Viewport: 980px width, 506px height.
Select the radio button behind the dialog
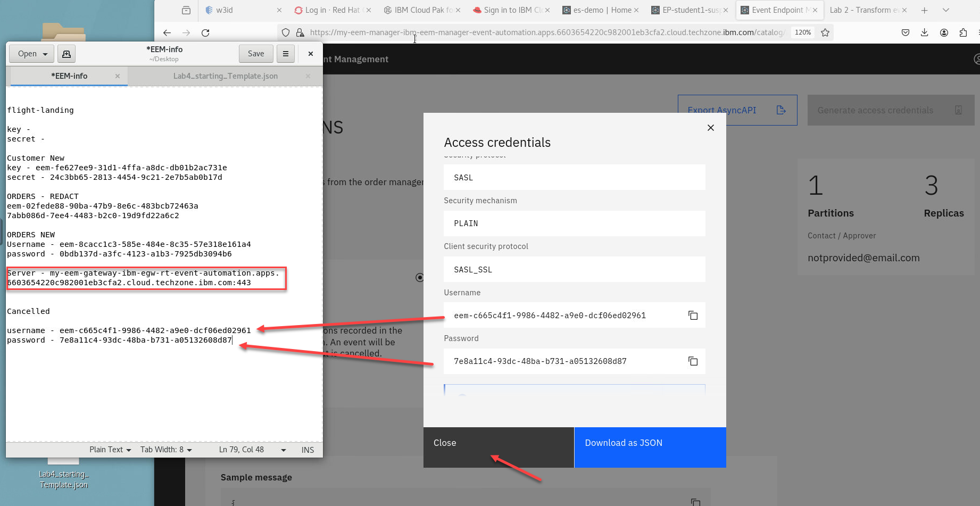point(419,277)
